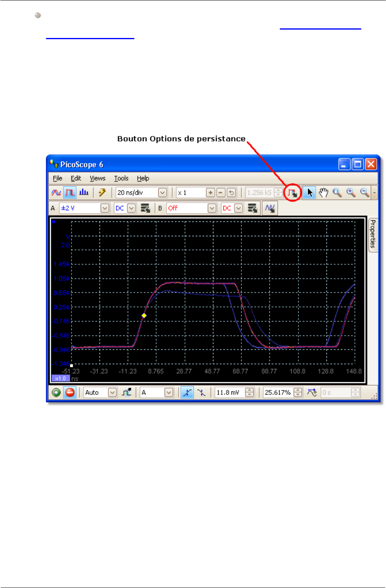The image size is (386, 588).
Task: Open the signal generator lightning icon
Action: click(102, 193)
